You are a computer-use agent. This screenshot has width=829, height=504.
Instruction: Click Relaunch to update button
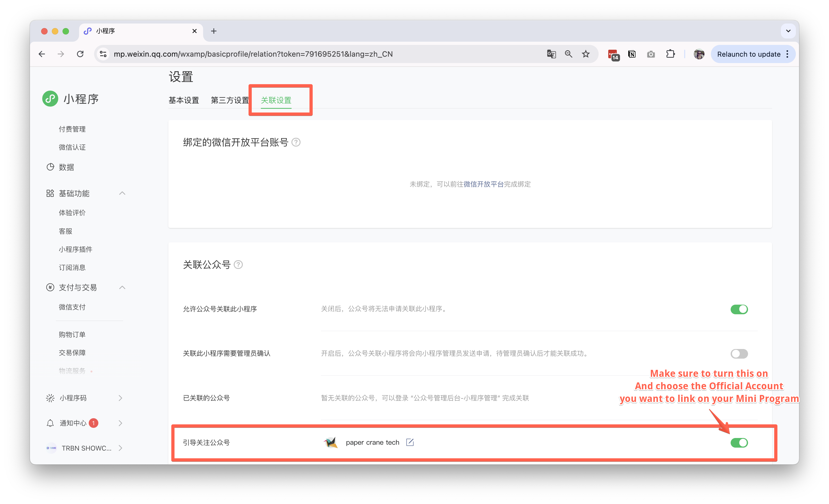[748, 54]
